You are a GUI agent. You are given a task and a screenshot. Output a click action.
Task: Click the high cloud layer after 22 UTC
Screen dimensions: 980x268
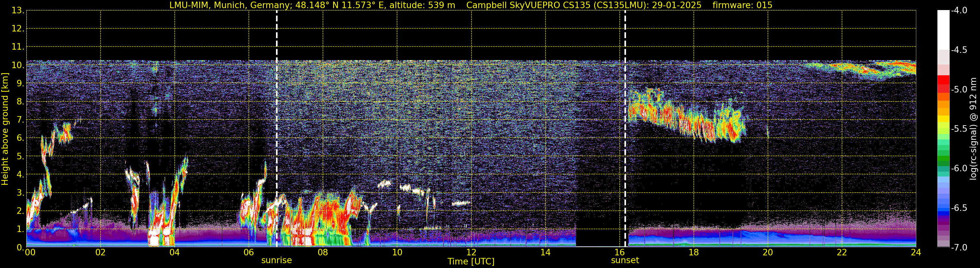[x=875, y=69]
